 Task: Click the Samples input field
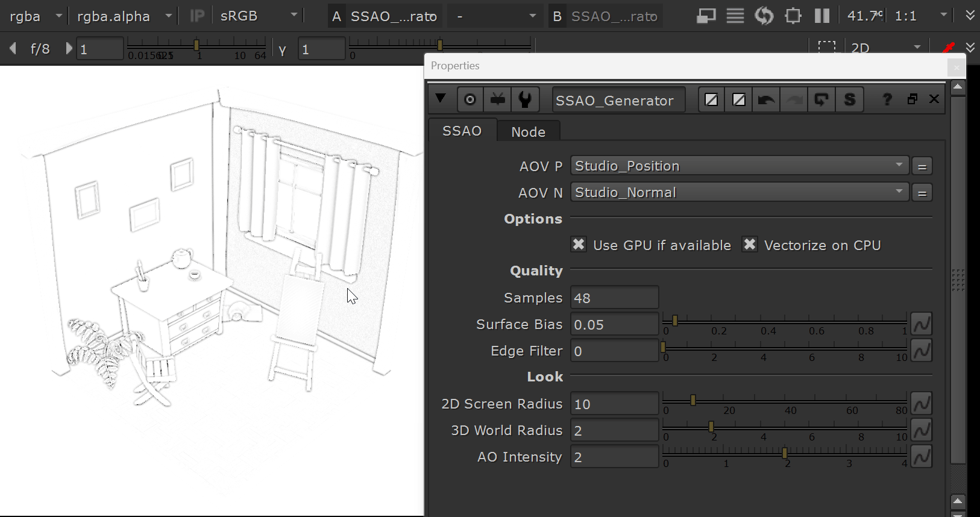(614, 298)
